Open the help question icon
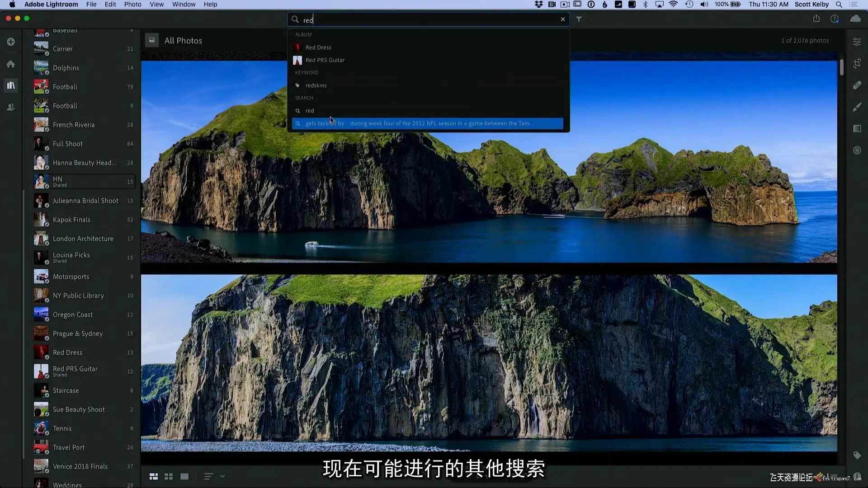 tap(835, 19)
